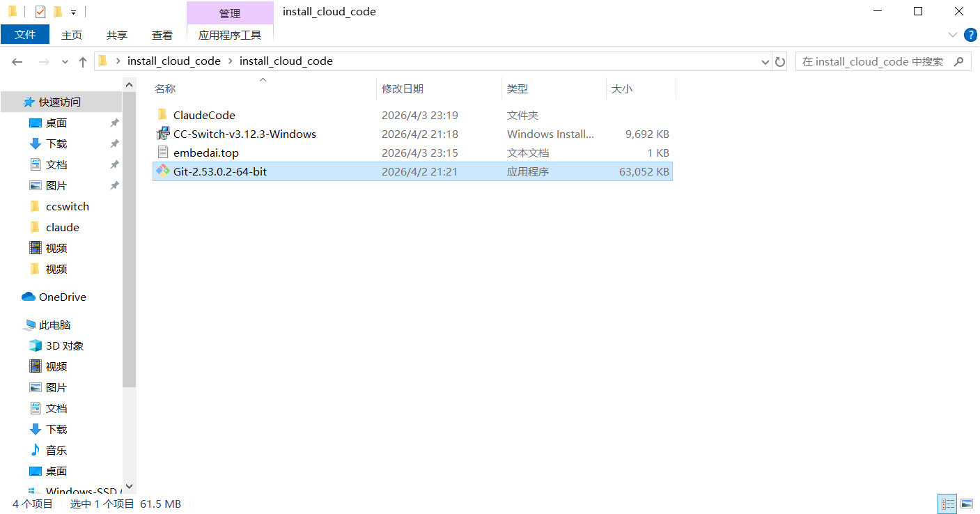Expand chevron between install_cloud_code breadcrumbs

pyautogui.click(x=230, y=61)
